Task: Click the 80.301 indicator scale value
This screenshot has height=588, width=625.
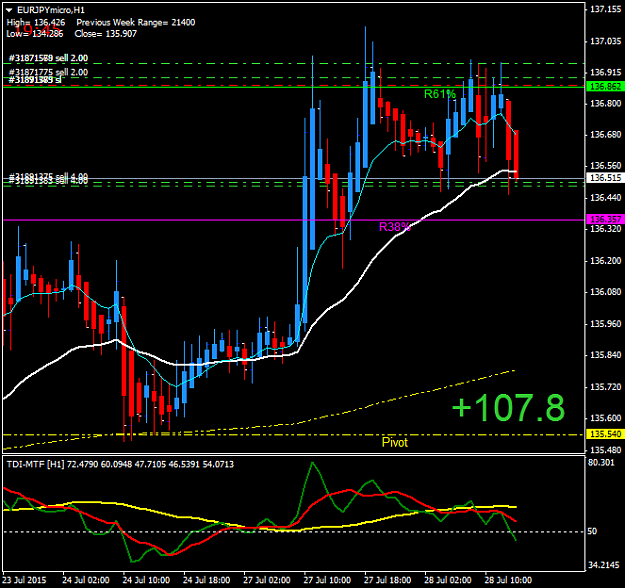Action: 601,462
